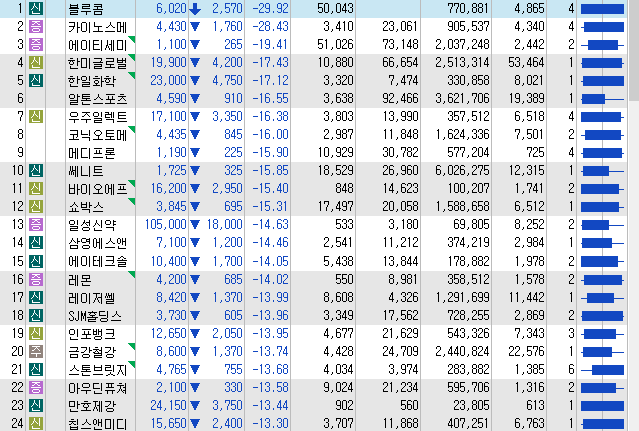Click the 신 badge beside 만호제강

tap(36, 405)
